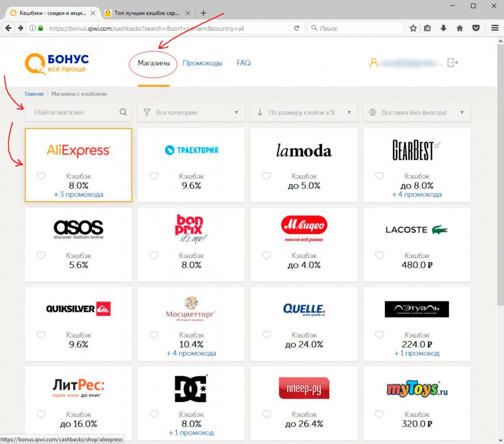Switch to the Кешбэки - скидки и акции tab

point(53,13)
